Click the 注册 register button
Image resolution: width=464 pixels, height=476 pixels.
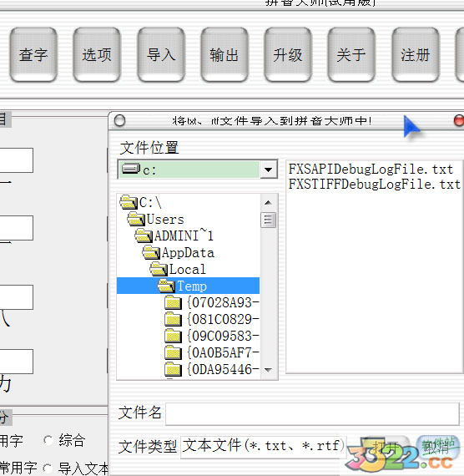coord(416,55)
